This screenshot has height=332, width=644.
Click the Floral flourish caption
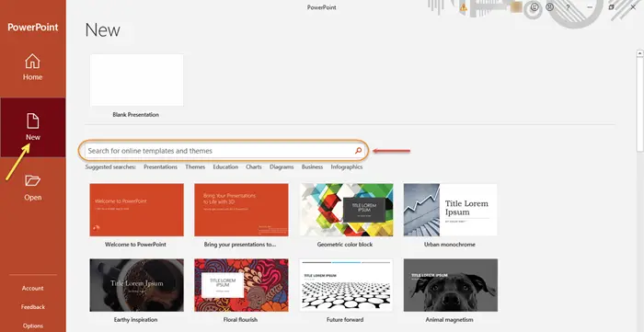[x=241, y=320]
